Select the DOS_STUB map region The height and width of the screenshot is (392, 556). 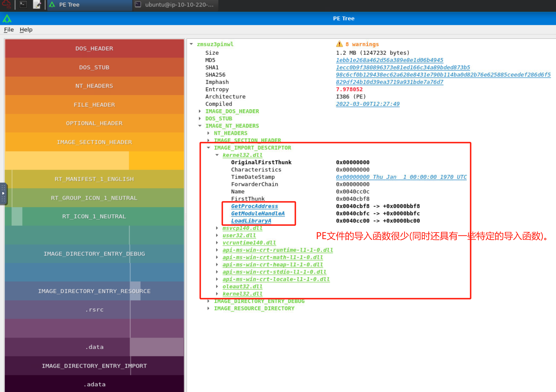(94, 67)
